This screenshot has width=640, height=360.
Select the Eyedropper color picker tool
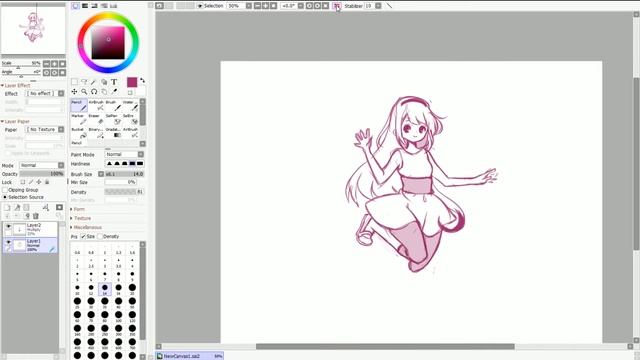point(114,92)
